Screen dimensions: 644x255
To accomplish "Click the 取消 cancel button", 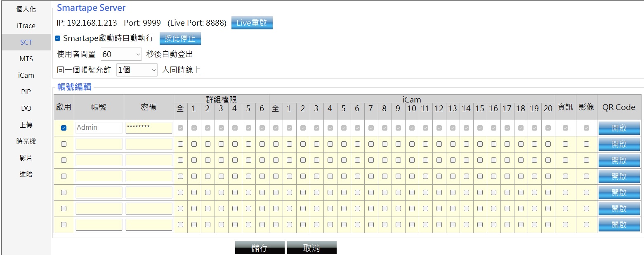I will click(312, 248).
